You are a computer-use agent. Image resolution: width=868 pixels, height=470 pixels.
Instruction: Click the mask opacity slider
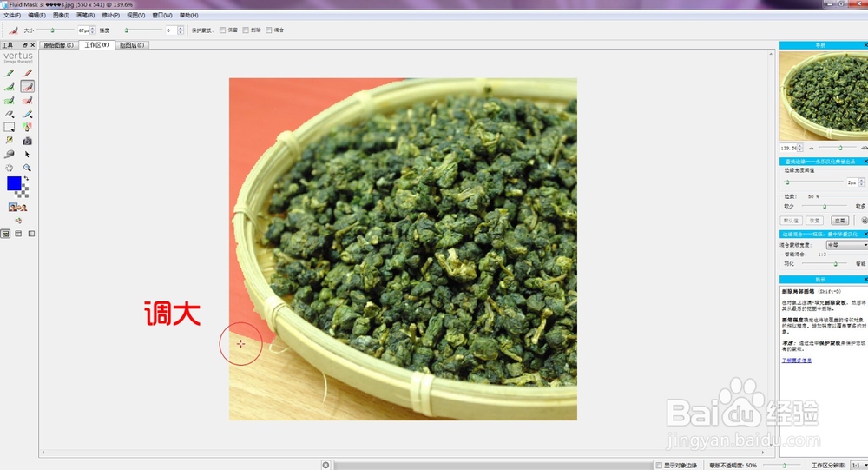coord(784,465)
